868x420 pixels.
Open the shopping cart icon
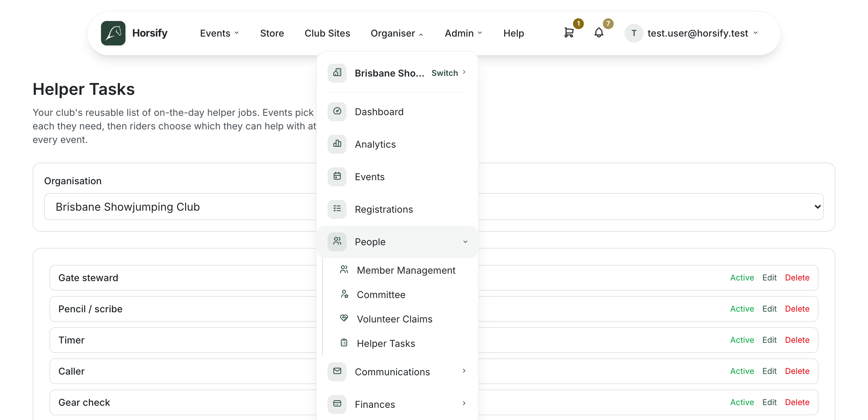(x=569, y=33)
